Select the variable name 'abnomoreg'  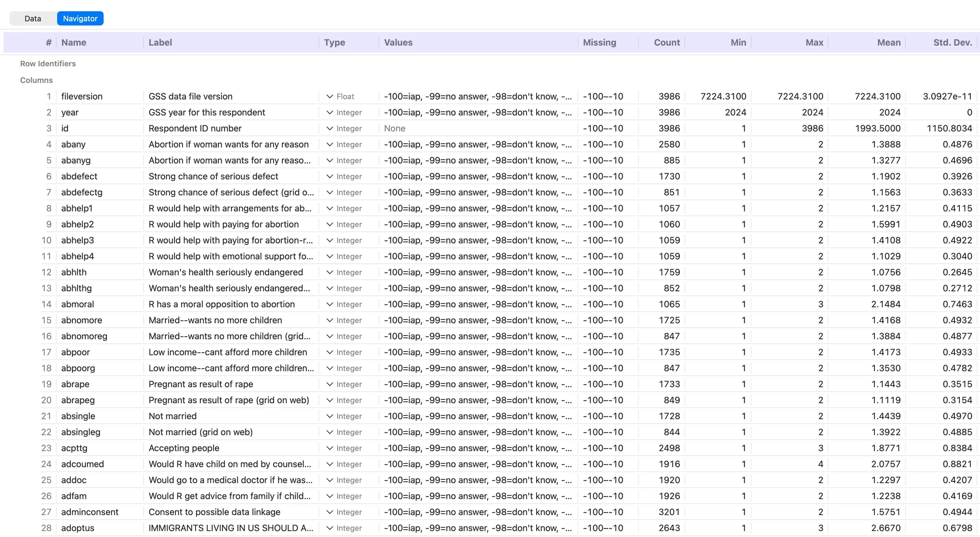click(x=84, y=336)
